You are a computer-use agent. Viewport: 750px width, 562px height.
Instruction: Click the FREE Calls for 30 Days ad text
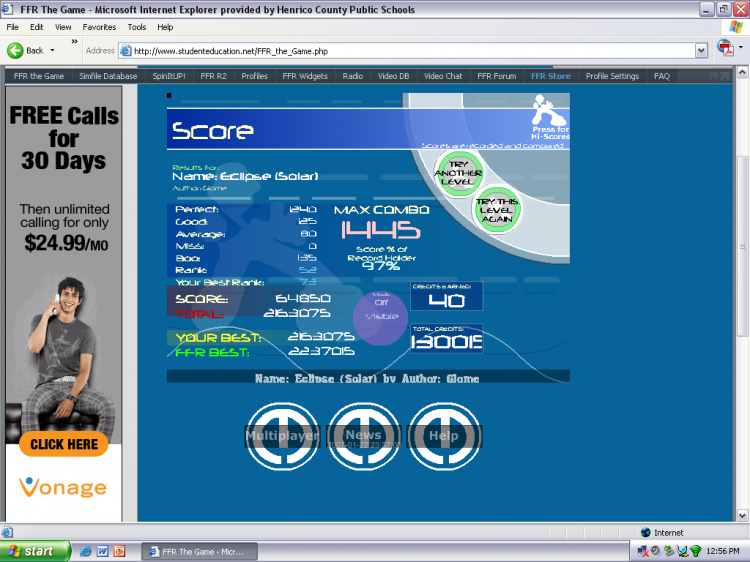[64, 138]
